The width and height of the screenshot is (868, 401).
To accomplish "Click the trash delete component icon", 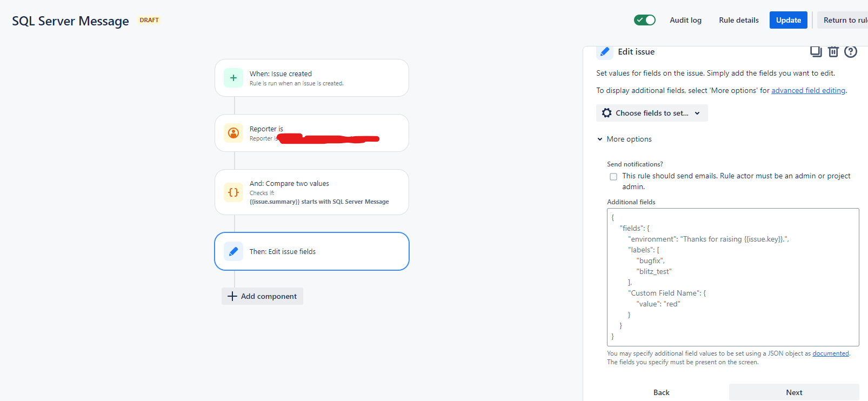I will click(x=833, y=51).
